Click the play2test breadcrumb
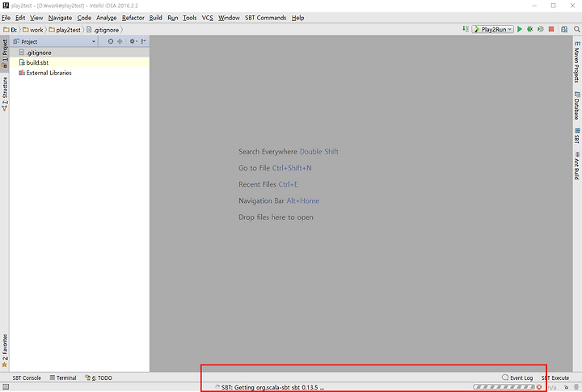Image resolution: width=582 pixels, height=392 pixels. pyautogui.click(x=65, y=30)
